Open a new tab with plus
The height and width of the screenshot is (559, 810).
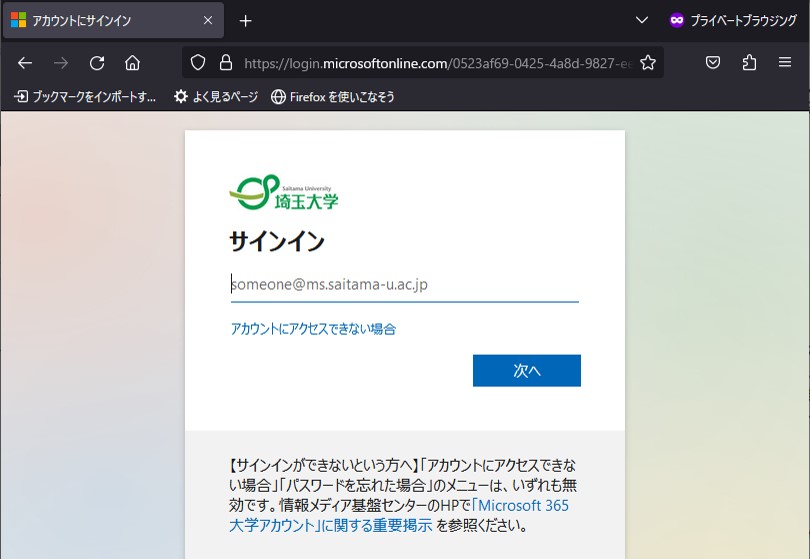[x=246, y=21]
